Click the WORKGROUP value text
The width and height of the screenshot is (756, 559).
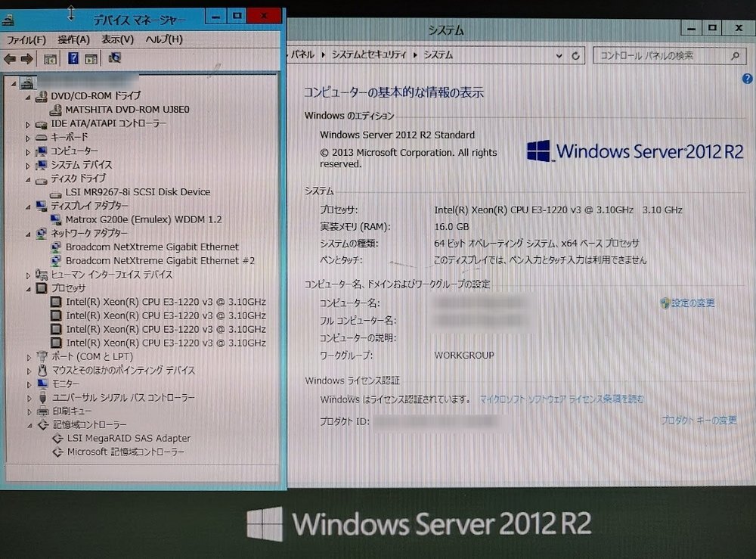tap(464, 356)
